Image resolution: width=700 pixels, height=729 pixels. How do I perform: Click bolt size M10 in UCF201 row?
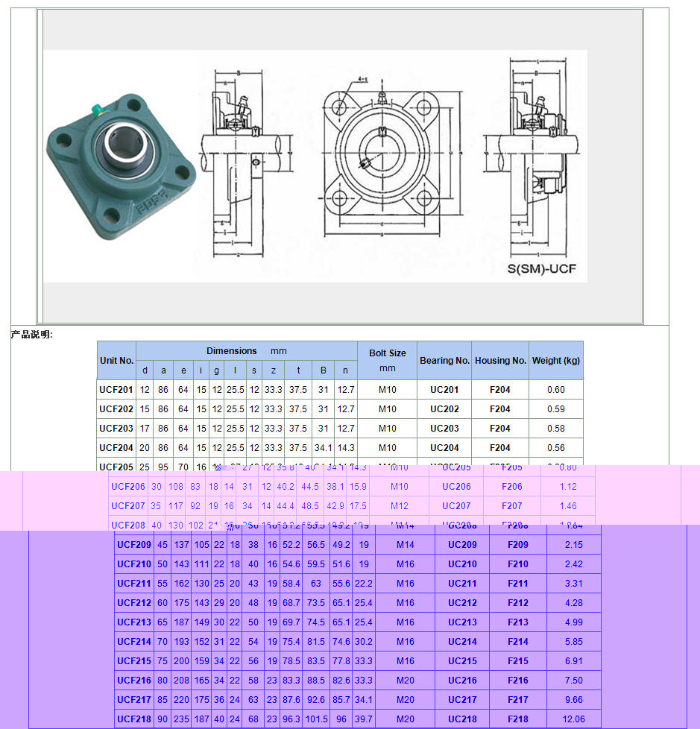point(388,390)
